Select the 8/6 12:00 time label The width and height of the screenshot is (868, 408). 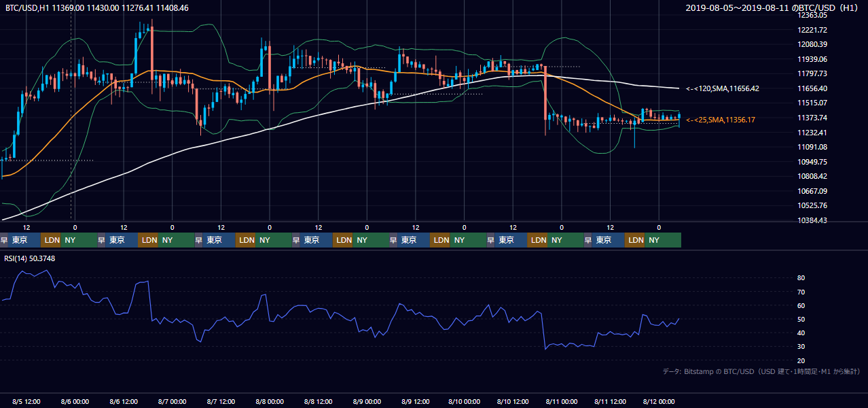tap(124, 402)
